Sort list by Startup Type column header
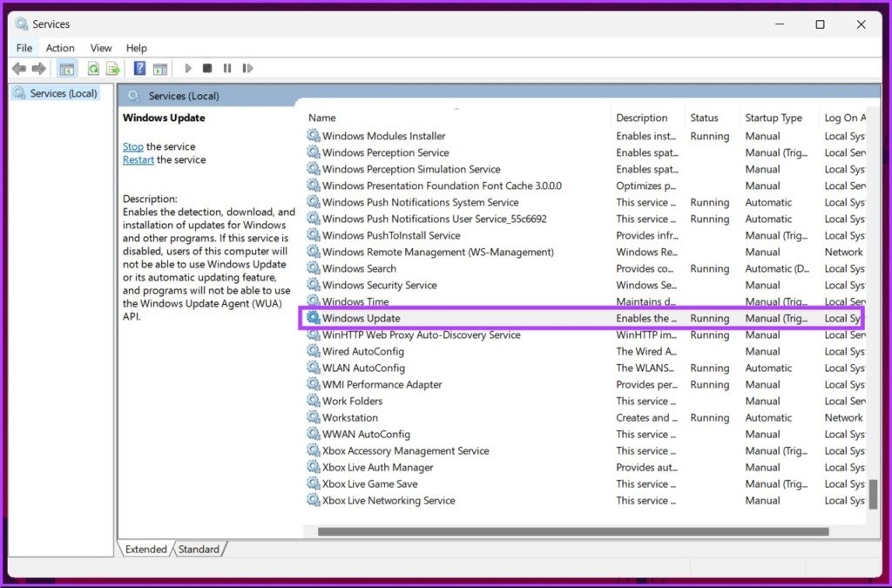892x588 pixels. pyautogui.click(x=773, y=118)
